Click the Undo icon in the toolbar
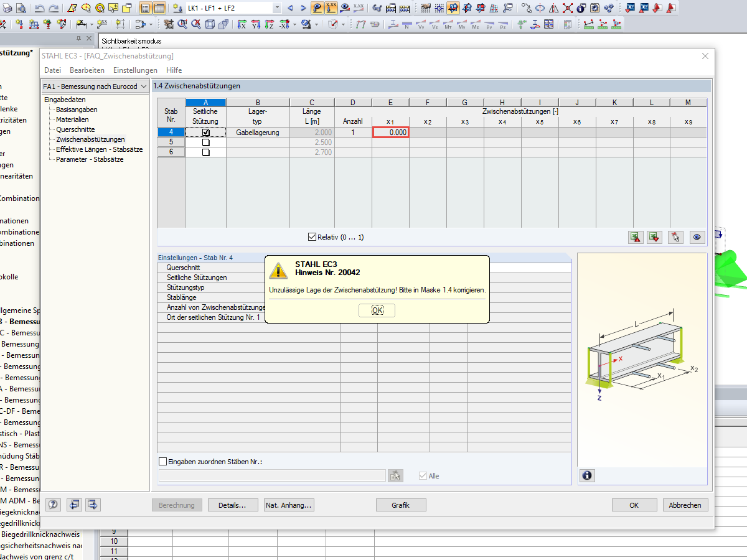 tap(39, 9)
